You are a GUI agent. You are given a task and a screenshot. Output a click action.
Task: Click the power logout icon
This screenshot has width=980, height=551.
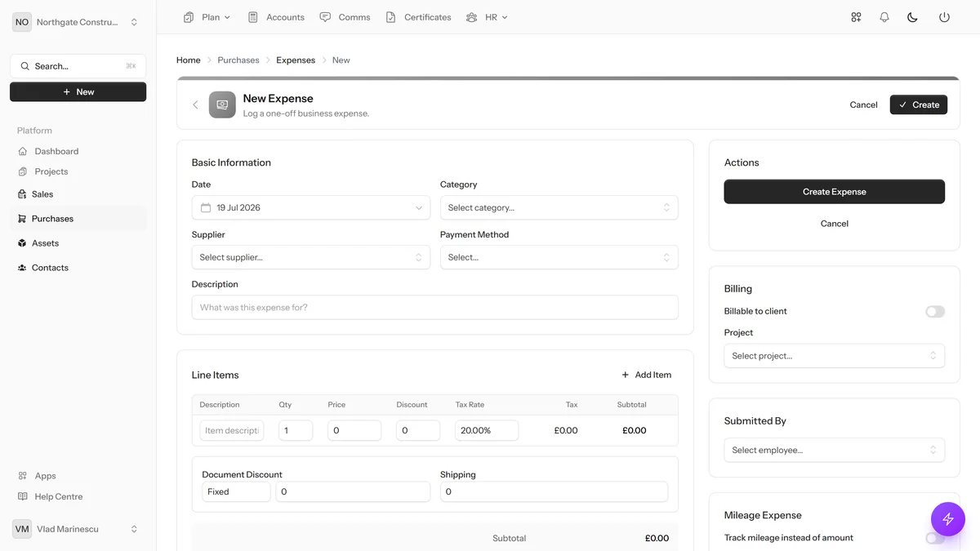(944, 17)
